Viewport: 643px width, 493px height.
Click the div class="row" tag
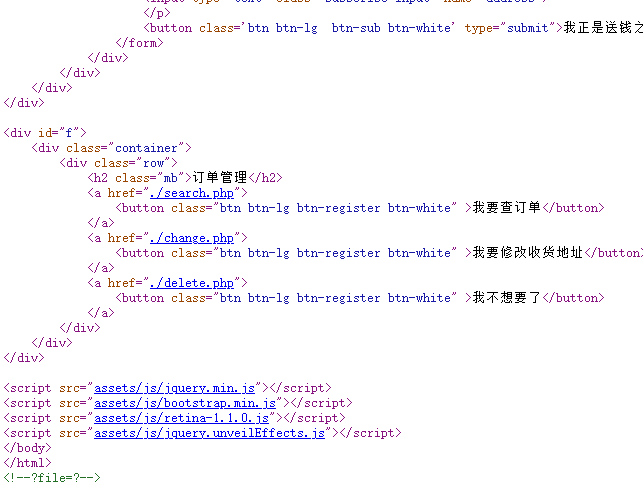pos(119,163)
